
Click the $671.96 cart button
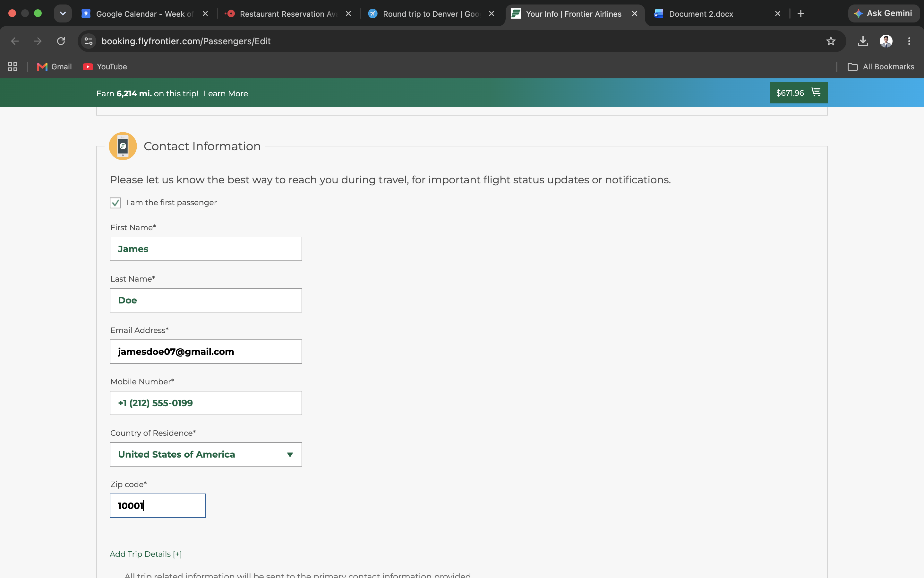coord(798,93)
